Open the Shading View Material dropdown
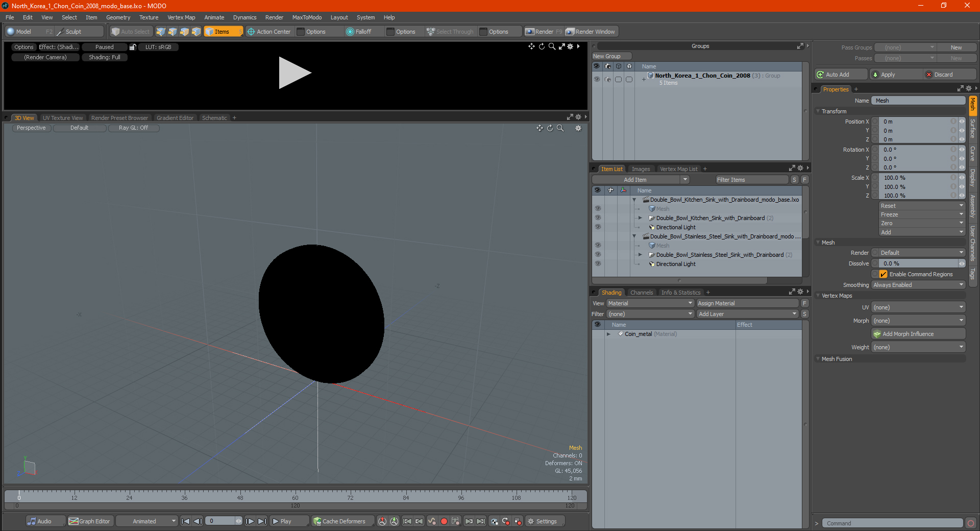This screenshot has width=980, height=531. (650, 303)
